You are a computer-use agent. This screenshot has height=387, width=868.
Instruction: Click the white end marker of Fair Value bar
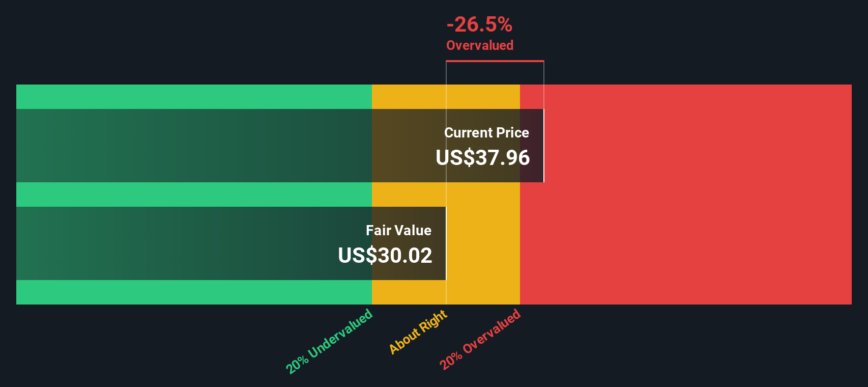point(446,243)
